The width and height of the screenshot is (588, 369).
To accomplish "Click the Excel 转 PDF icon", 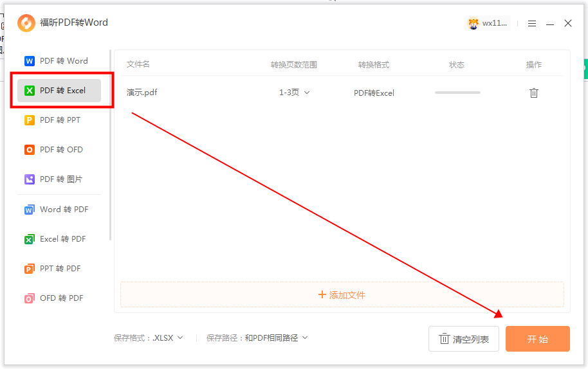I will (x=29, y=239).
